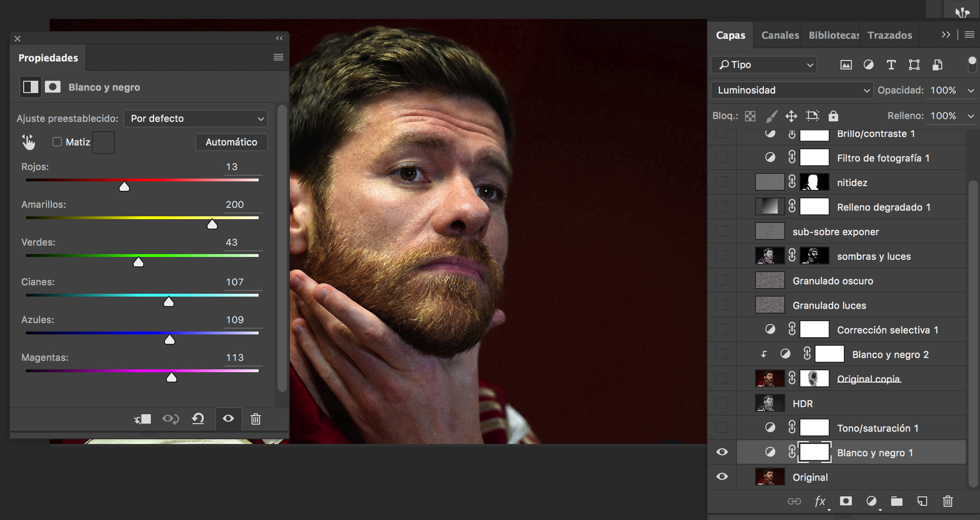Lock layer position icon
This screenshot has width=980, height=520.
[791, 116]
